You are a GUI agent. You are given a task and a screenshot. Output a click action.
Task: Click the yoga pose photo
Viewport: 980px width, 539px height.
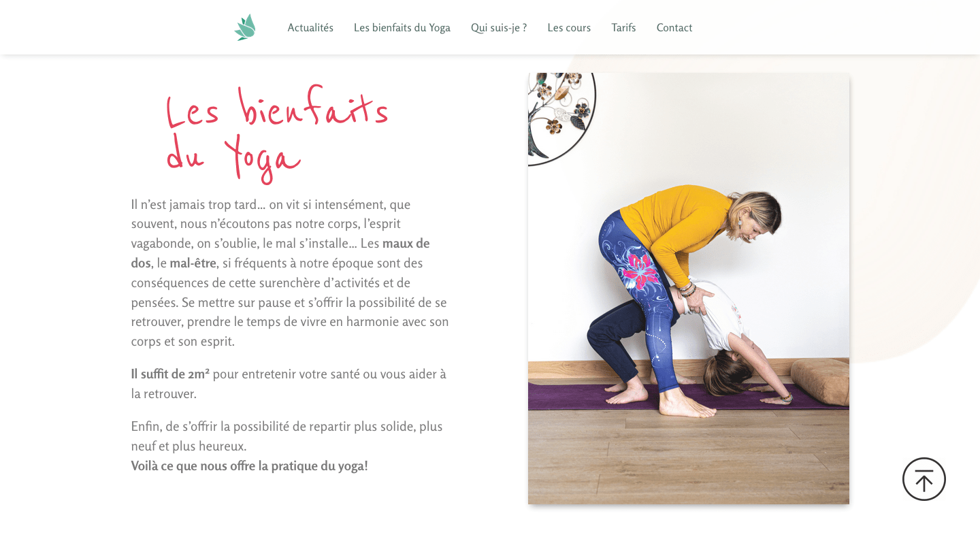click(689, 289)
